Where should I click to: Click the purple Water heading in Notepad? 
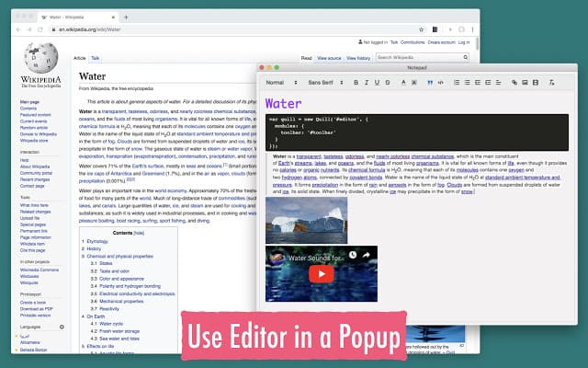283,103
